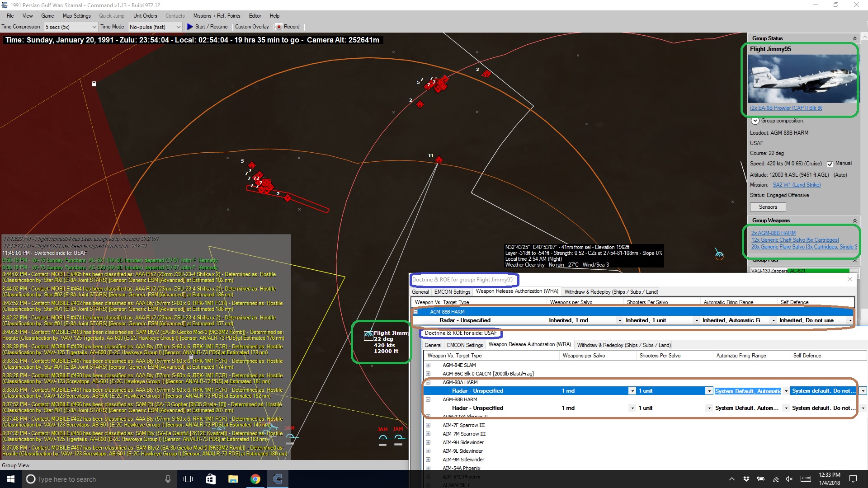
Task: Toggle the Manual speed checkbox
Action: coord(830,164)
